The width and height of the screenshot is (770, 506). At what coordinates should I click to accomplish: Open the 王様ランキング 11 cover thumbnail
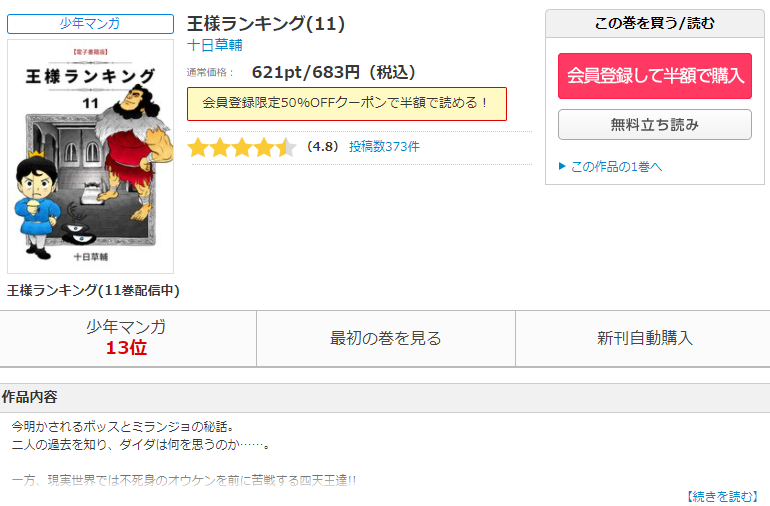coord(90,156)
